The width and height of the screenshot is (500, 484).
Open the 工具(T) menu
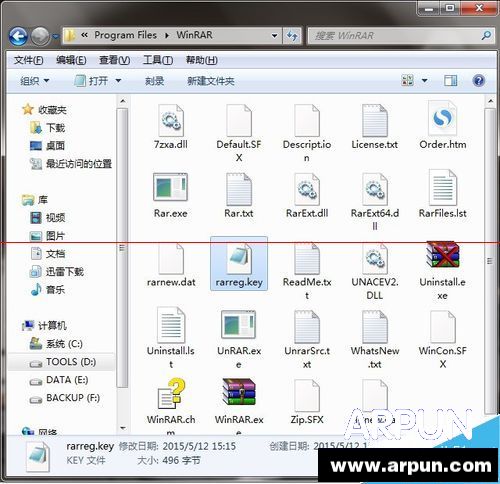158,60
